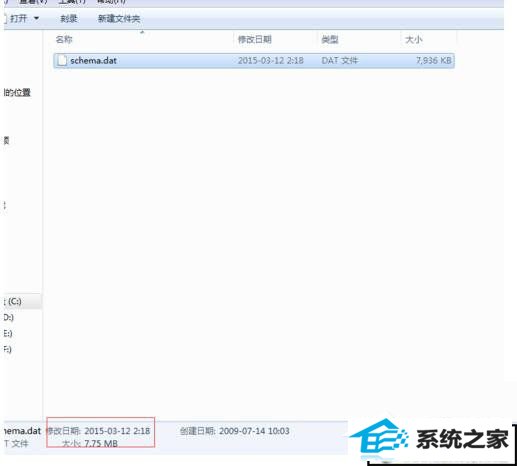
Task: Open the 打开 dropdown arrow
Action: [36, 18]
